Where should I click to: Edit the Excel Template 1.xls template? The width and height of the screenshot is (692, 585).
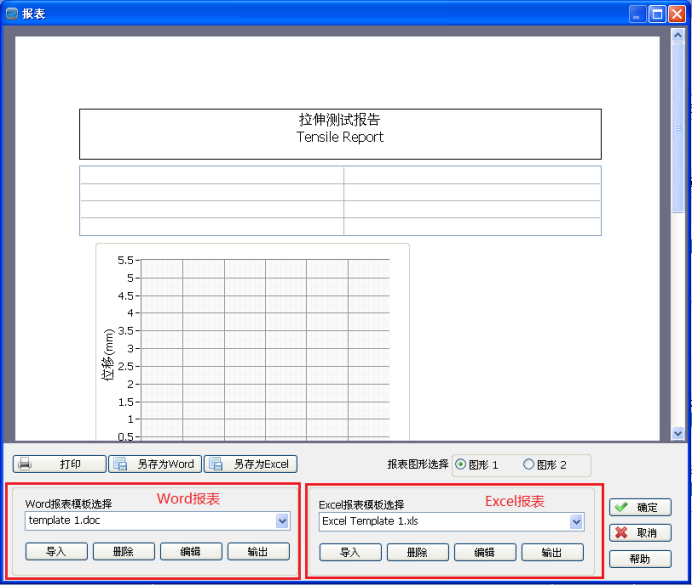click(x=485, y=553)
